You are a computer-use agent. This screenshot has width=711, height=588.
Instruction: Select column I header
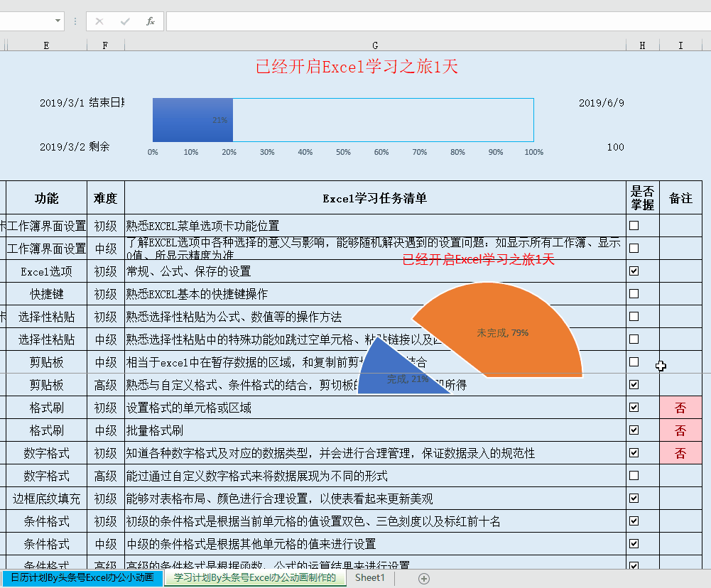point(680,45)
